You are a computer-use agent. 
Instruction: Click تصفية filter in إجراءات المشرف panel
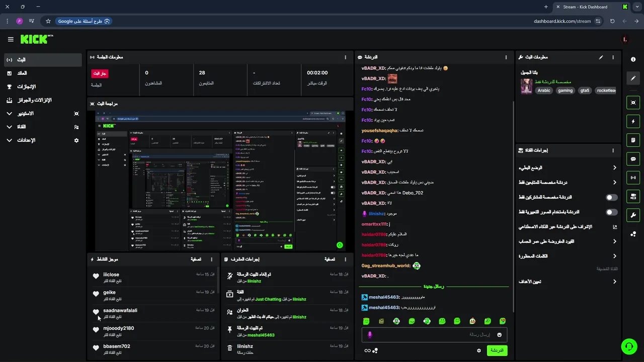pyautogui.click(x=330, y=259)
